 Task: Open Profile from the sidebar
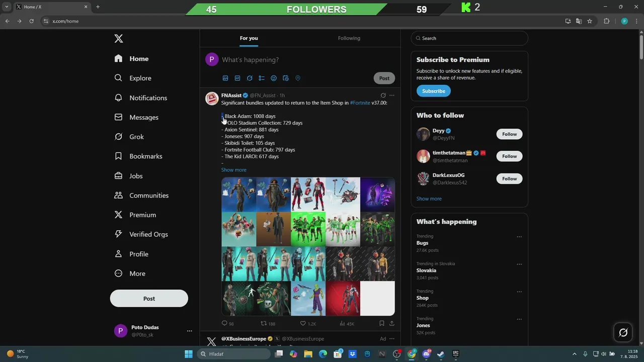point(131,254)
